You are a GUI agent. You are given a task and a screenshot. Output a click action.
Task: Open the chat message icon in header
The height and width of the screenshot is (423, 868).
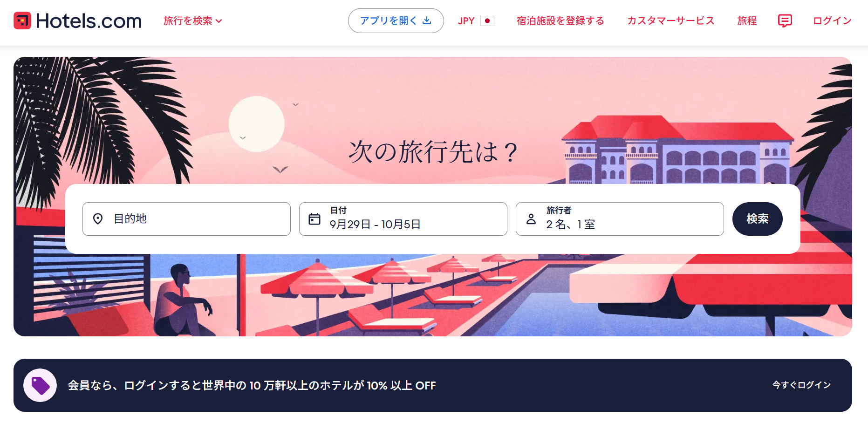click(785, 20)
